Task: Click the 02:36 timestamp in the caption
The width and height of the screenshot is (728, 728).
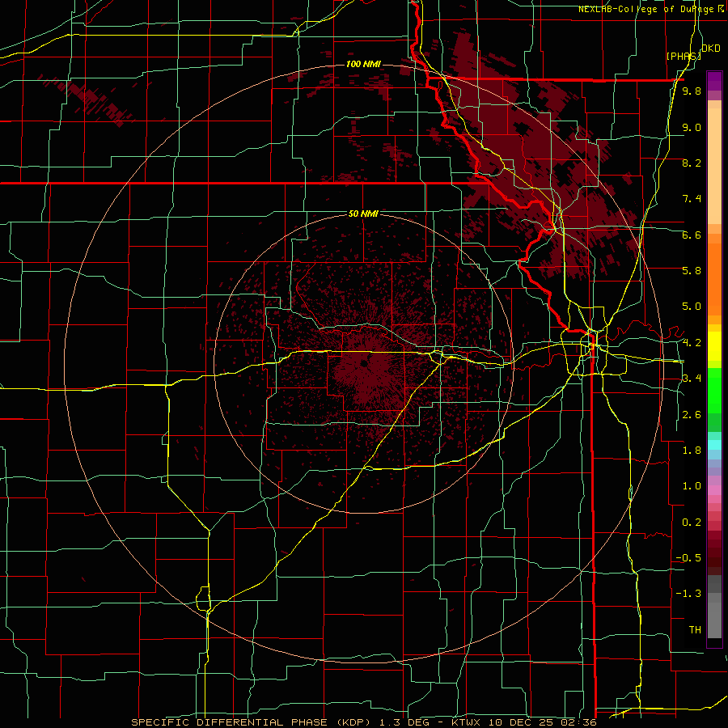Action: click(578, 722)
